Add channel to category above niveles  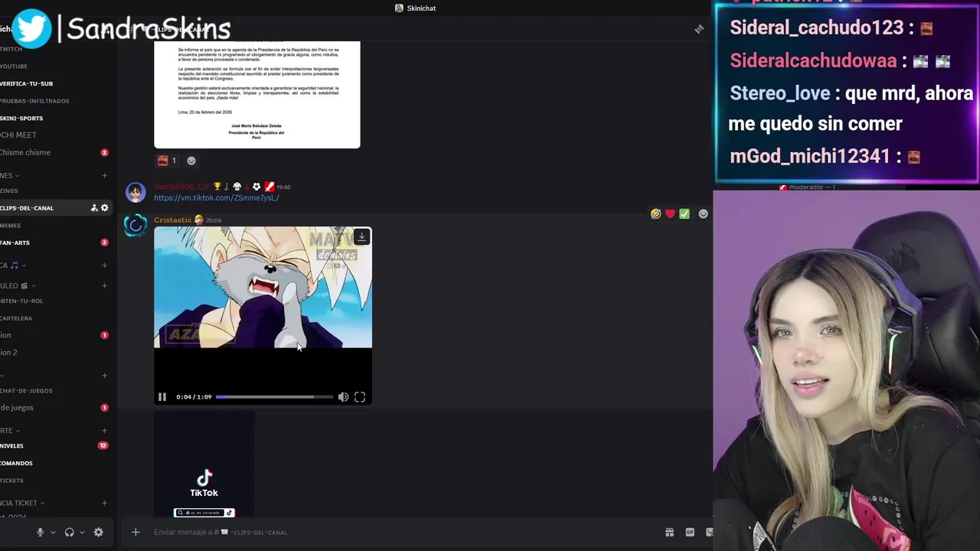[105, 430]
